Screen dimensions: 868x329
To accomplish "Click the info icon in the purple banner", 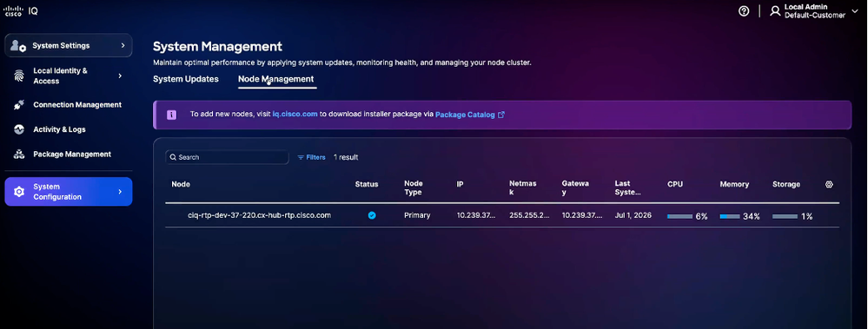I will 172,115.
